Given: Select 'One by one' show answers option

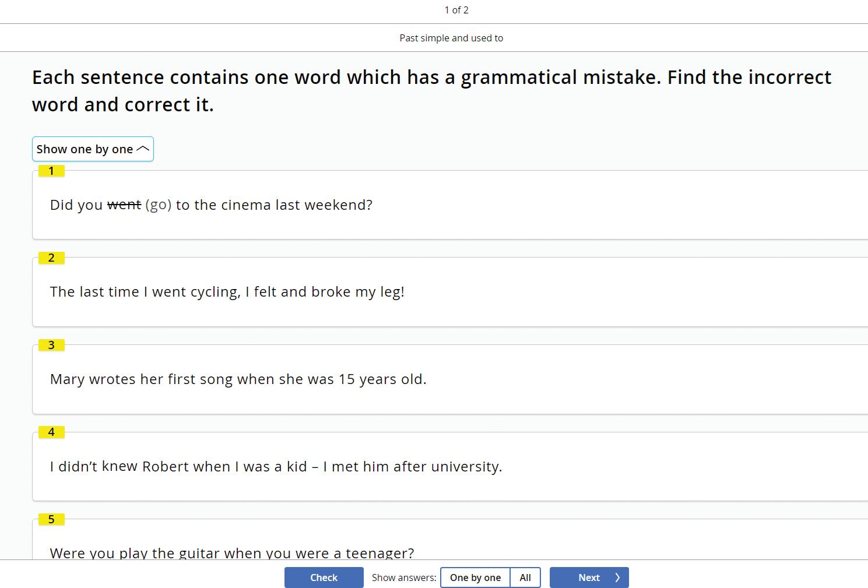Looking at the screenshot, I should [475, 578].
